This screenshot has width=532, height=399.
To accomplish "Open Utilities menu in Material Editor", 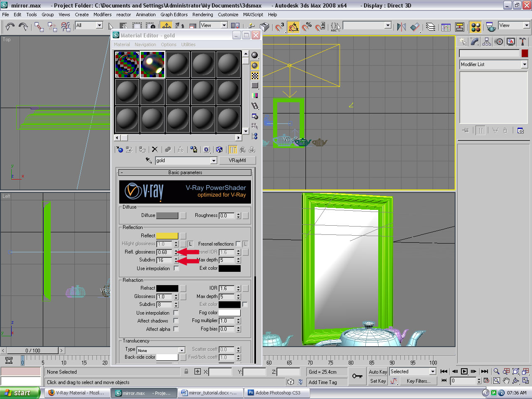I will (x=188, y=44).
